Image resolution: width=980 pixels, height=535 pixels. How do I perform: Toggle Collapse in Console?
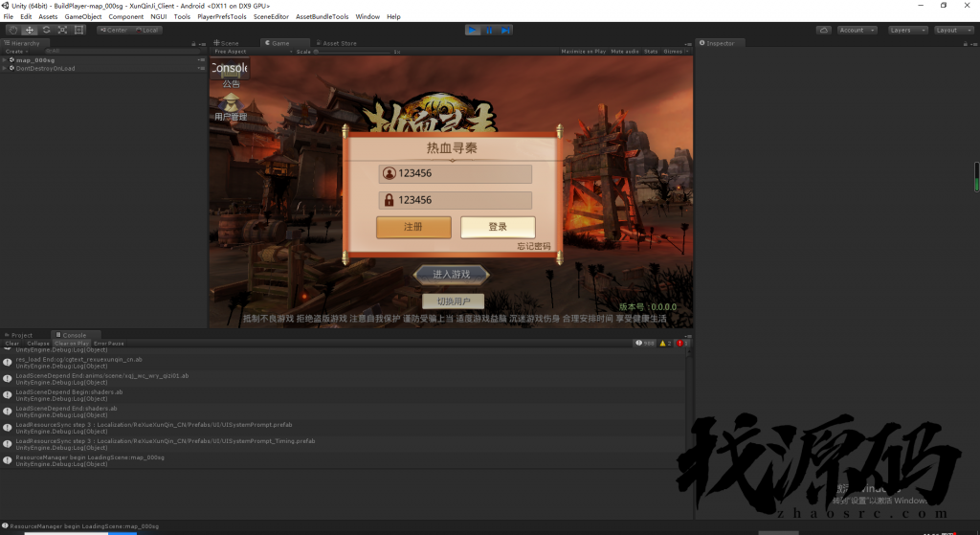pos(37,344)
